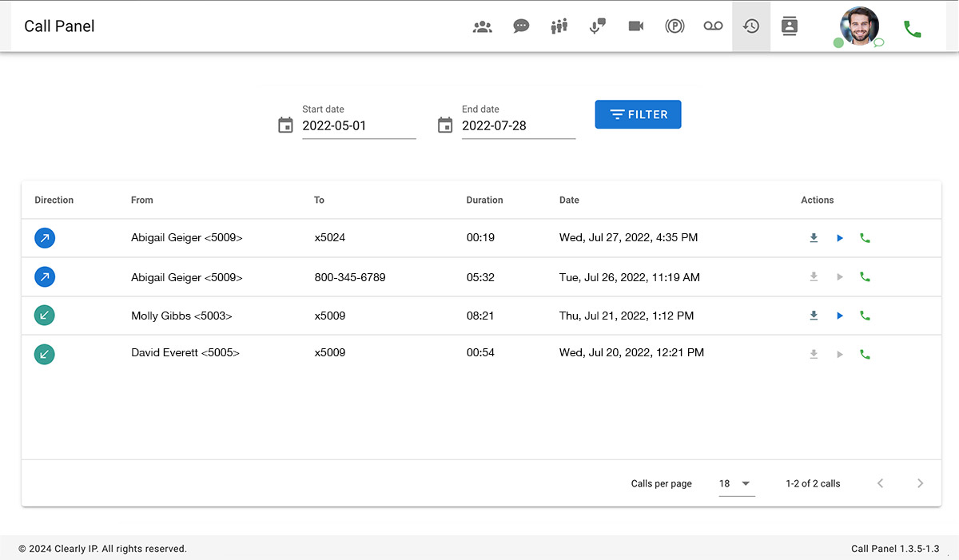Open the Start date calendar picker
The height and width of the screenshot is (560, 959).
pyautogui.click(x=285, y=125)
